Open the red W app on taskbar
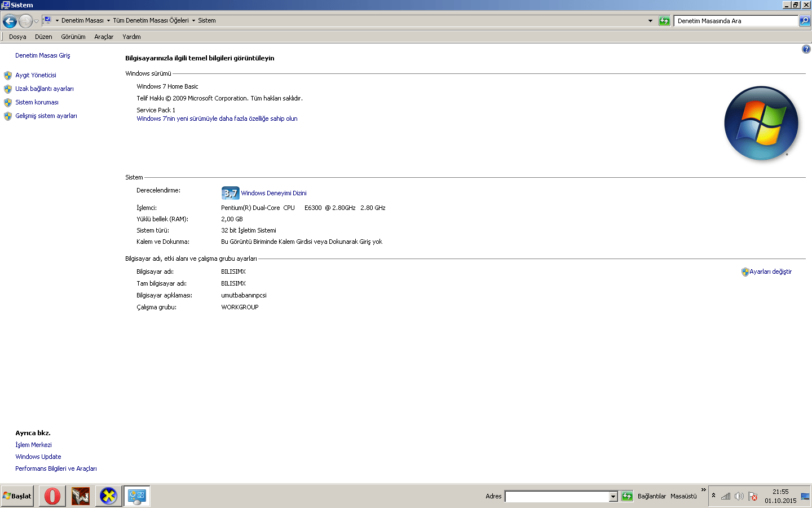This screenshot has width=812, height=508. [81, 496]
